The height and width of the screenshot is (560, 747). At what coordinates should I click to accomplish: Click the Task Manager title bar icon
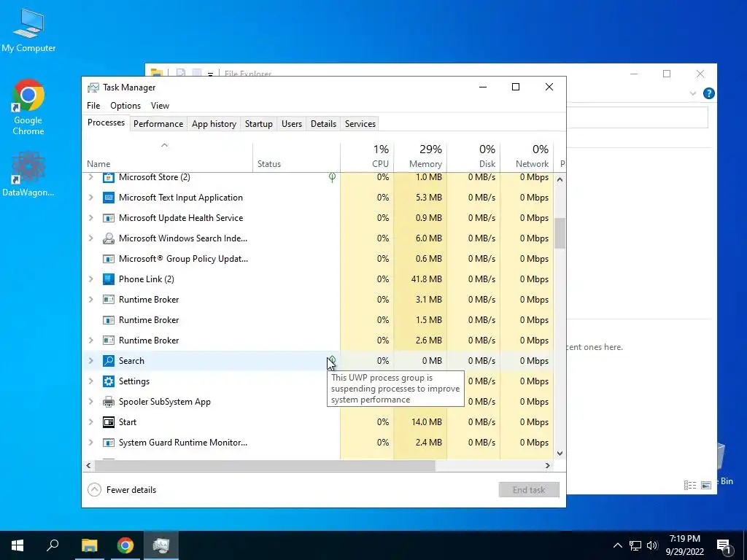(x=93, y=87)
